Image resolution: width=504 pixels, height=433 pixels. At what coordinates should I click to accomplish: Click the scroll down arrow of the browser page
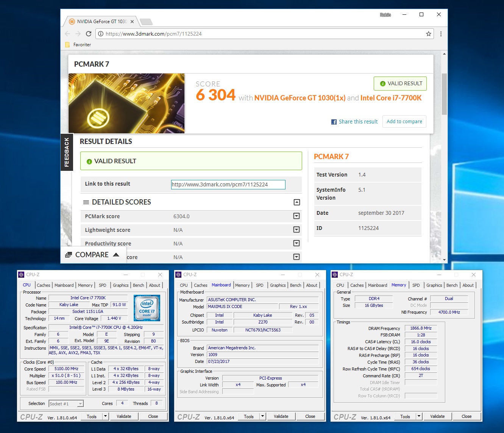(x=444, y=259)
